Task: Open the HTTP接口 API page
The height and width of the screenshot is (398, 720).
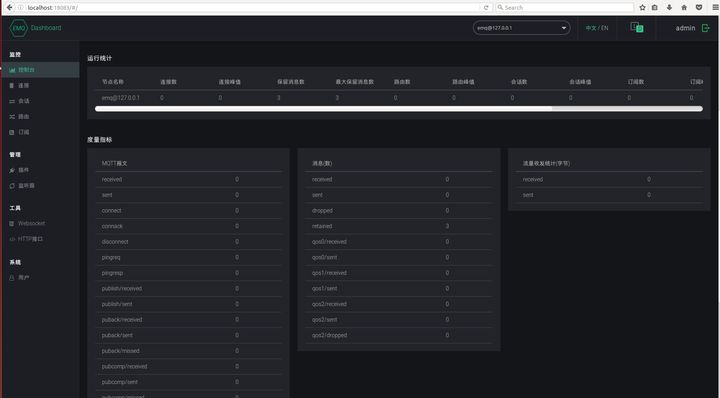Action: tap(40, 239)
